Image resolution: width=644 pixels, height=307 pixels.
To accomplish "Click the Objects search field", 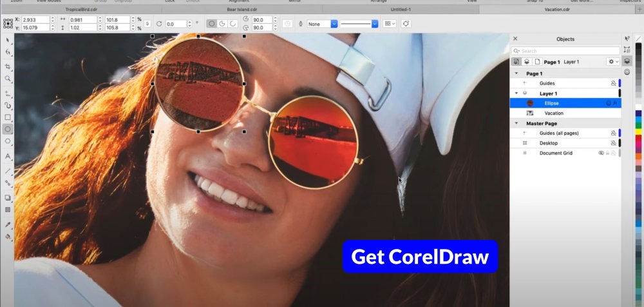I will click(566, 50).
